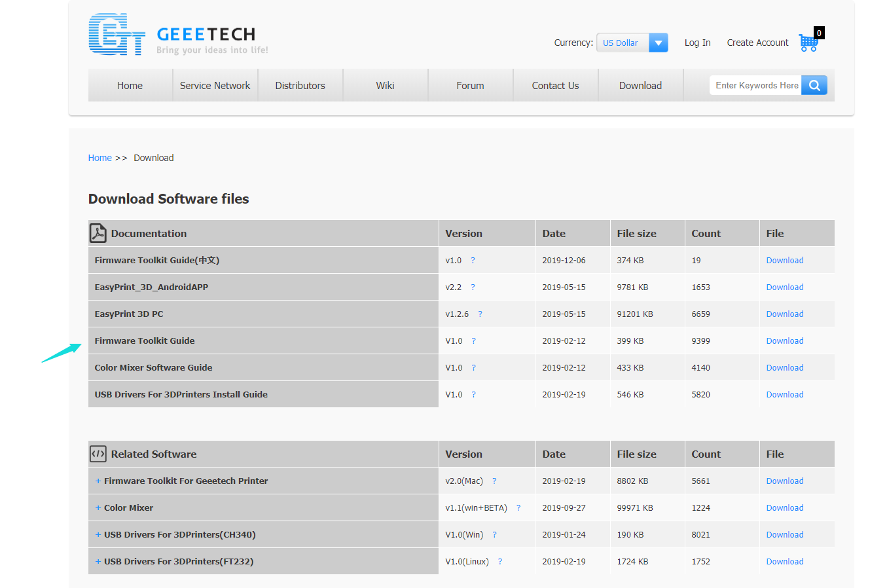The width and height of the screenshot is (887, 588).
Task: Expand the Color Mixer software row
Action: click(98, 508)
